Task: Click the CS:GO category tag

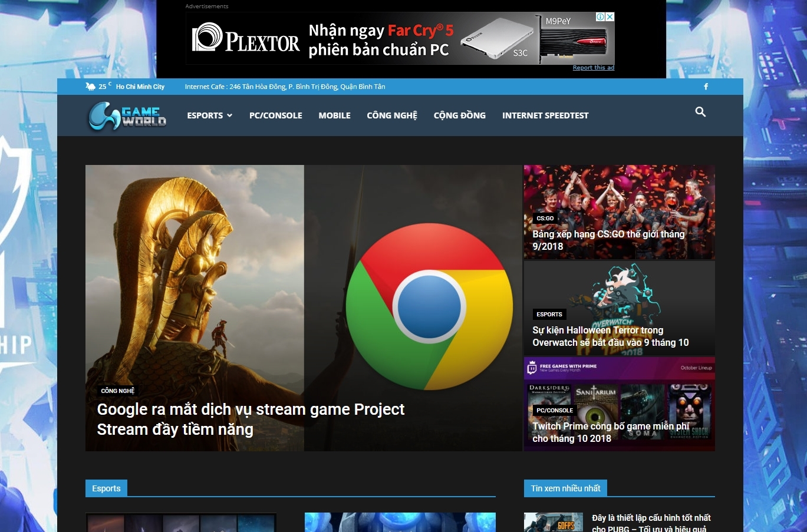Action: coord(545,219)
